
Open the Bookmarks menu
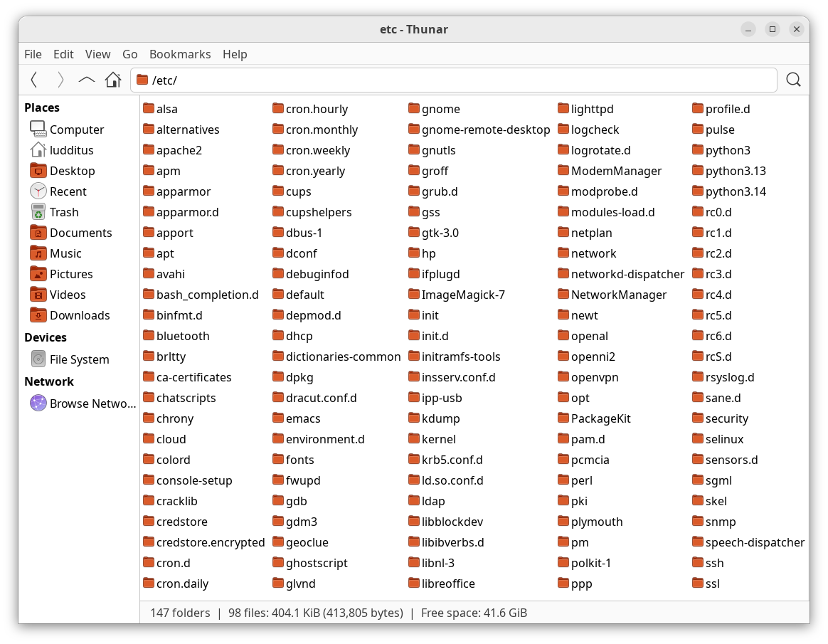180,54
